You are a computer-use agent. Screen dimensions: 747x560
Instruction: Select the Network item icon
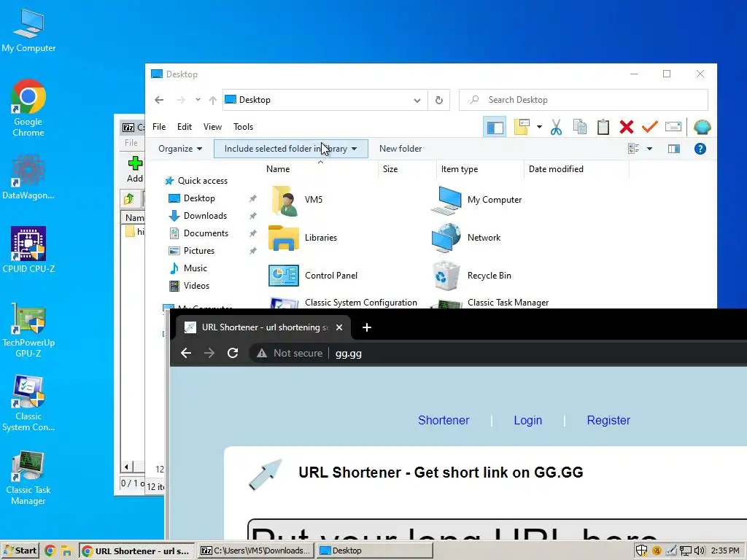[446, 238]
